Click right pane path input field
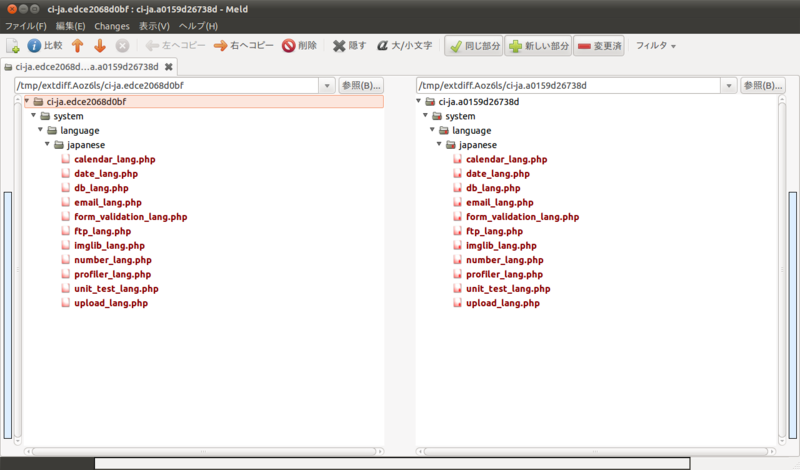Screen dimensions: 800x470 coord(568,86)
